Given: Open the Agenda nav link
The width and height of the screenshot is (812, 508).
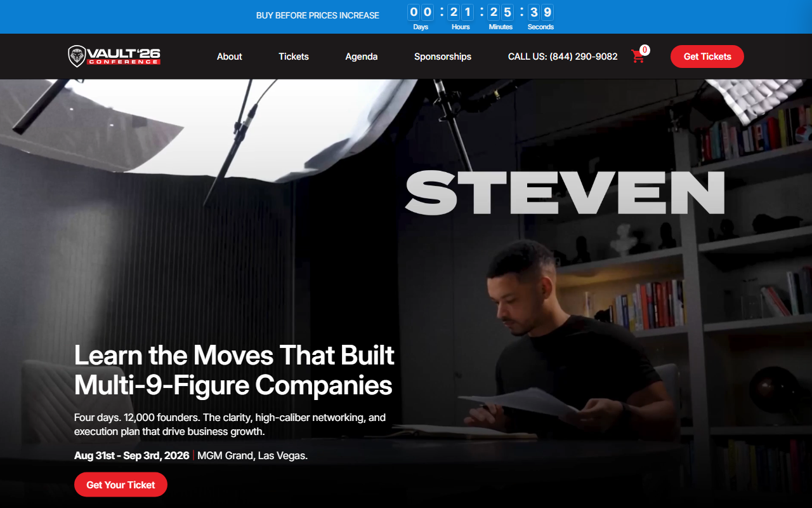Looking at the screenshot, I should 362,57.
